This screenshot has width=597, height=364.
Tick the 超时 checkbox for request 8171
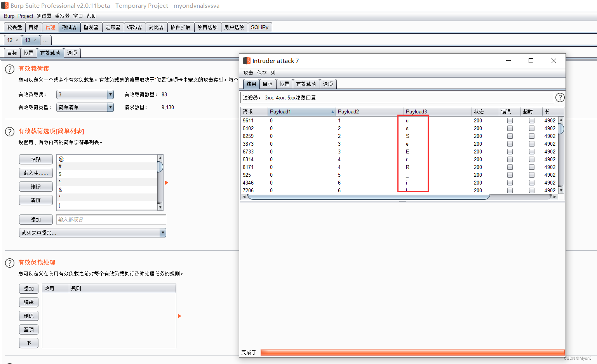pyautogui.click(x=532, y=167)
